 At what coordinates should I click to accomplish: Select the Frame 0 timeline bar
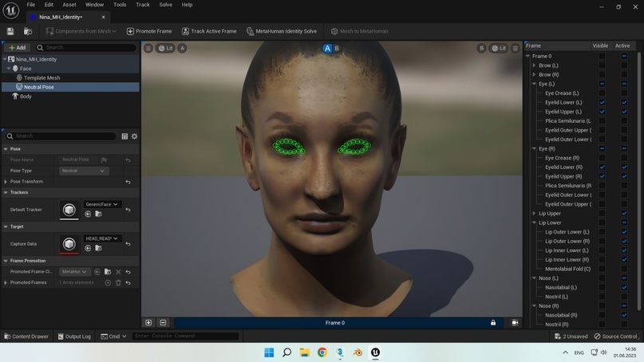pyautogui.click(x=335, y=323)
